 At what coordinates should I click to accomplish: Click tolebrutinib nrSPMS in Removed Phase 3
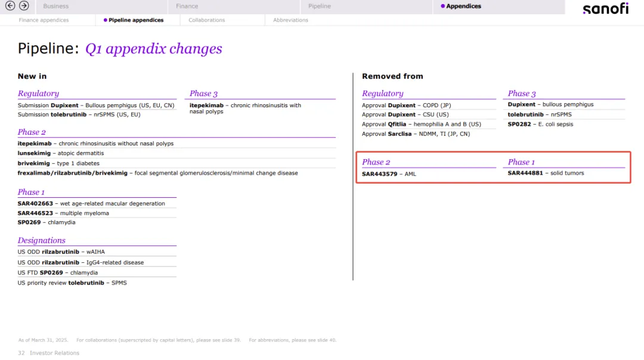(539, 114)
